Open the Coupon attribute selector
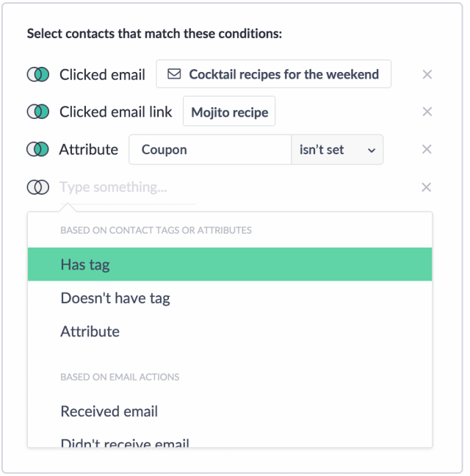The height and width of the screenshot is (476, 470). coord(210,150)
